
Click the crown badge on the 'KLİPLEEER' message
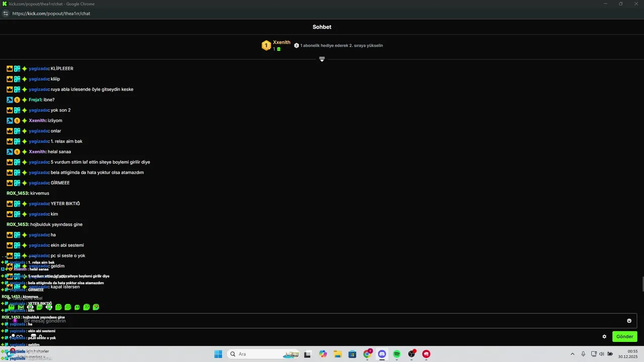pyautogui.click(x=10, y=68)
